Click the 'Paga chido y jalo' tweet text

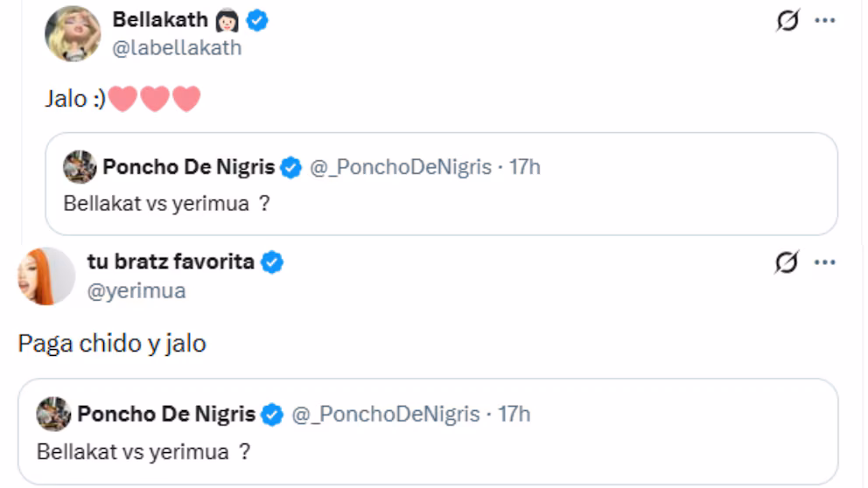click(x=112, y=344)
